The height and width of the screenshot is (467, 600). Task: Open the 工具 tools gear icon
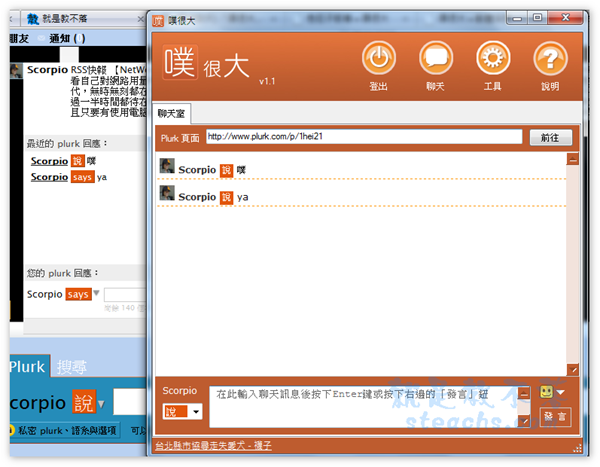point(493,58)
